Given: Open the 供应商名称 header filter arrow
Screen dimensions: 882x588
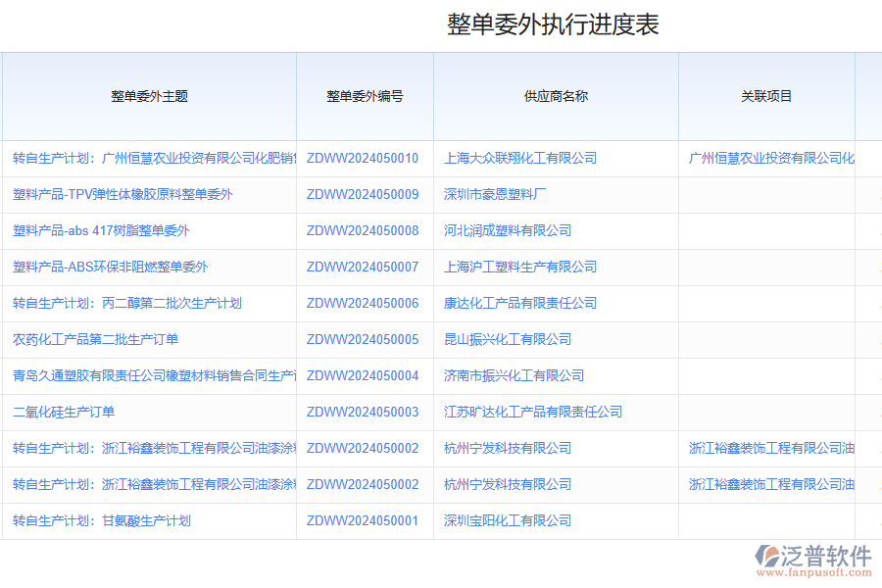Looking at the screenshot, I should [x=670, y=97].
